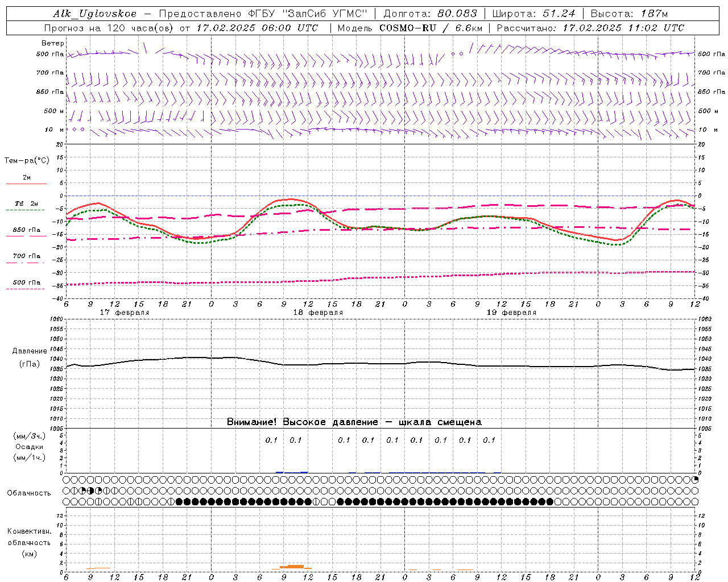Screen dimensions: 728x582
Task: Click the Рассчитано: 17.02.2025 11:02 UTC text
Action: [590, 28]
